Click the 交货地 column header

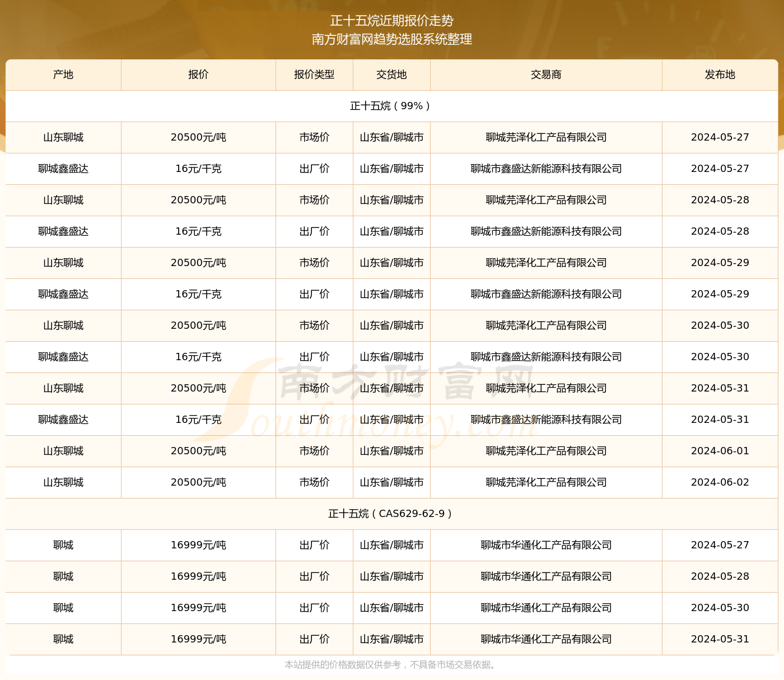pyautogui.click(x=391, y=74)
